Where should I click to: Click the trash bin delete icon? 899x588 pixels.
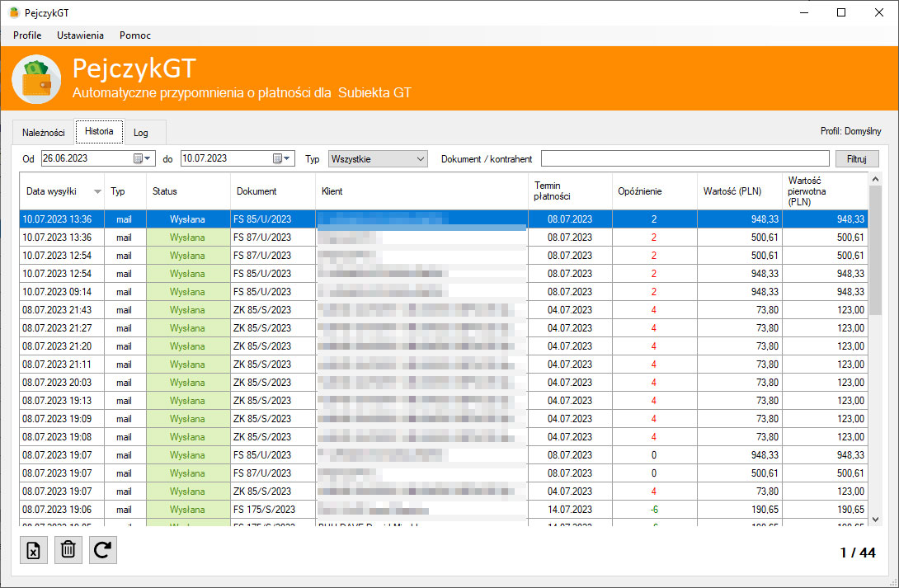tap(68, 550)
